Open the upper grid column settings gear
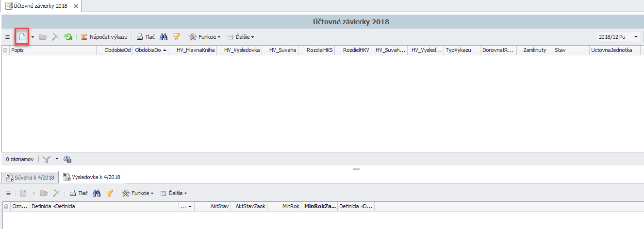 point(5,50)
